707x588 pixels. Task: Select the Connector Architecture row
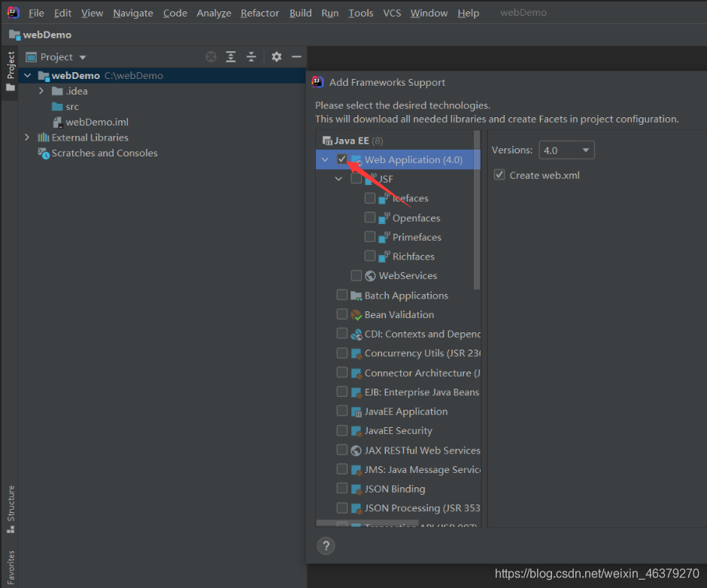pos(398,373)
